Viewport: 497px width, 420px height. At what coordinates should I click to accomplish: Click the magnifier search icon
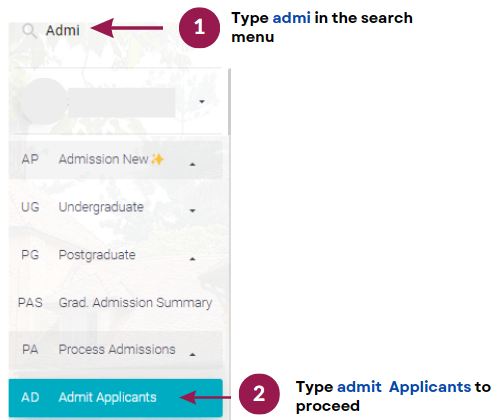pos(29,31)
